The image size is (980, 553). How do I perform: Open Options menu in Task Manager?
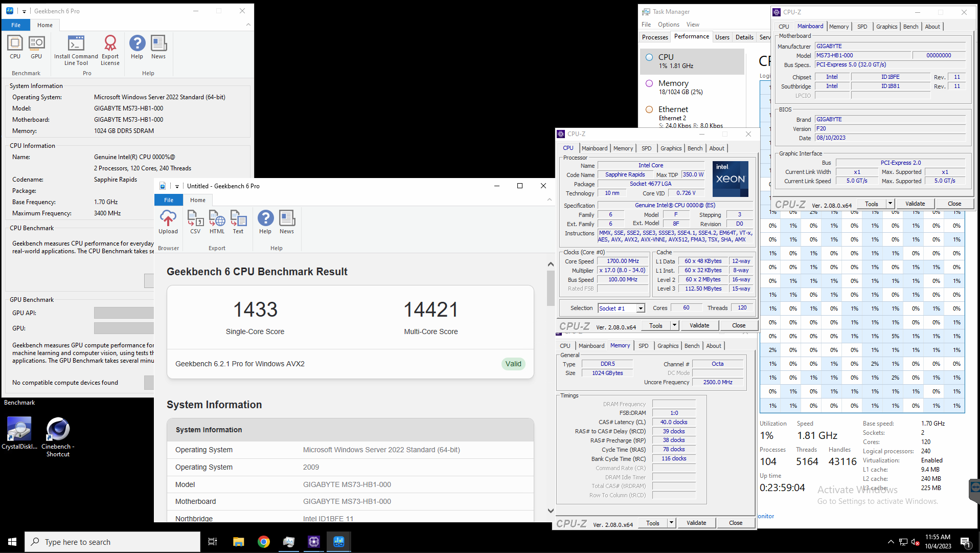click(669, 25)
